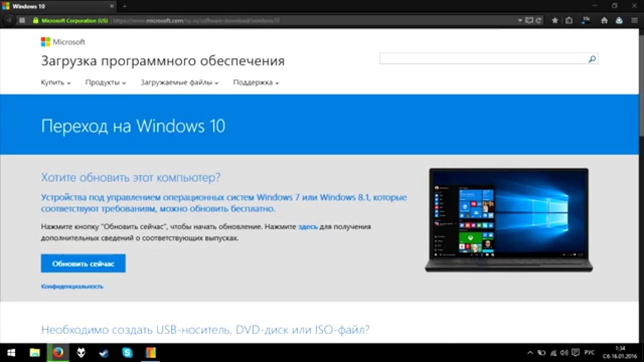Click the здесь hyperlink
Image resolution: width=644 pixels, height=362 pixels.
[308, 227]
